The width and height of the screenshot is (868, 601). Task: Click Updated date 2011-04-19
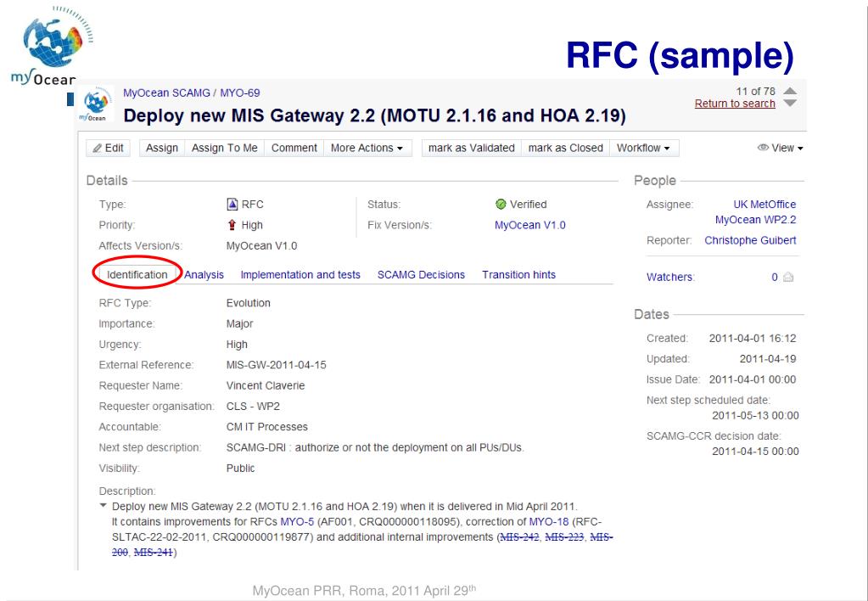[768, 359]
